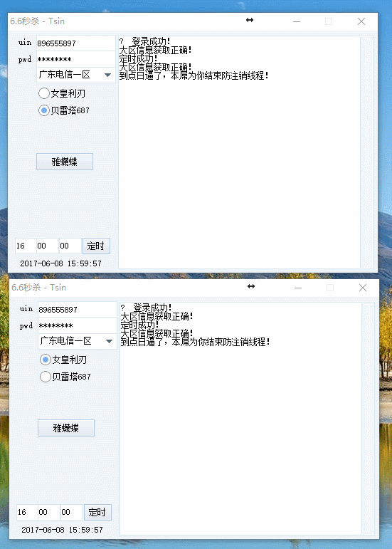Click minute field 00 in top window
The width and height of the screenshot is (392, 549).
coord(47,246)
